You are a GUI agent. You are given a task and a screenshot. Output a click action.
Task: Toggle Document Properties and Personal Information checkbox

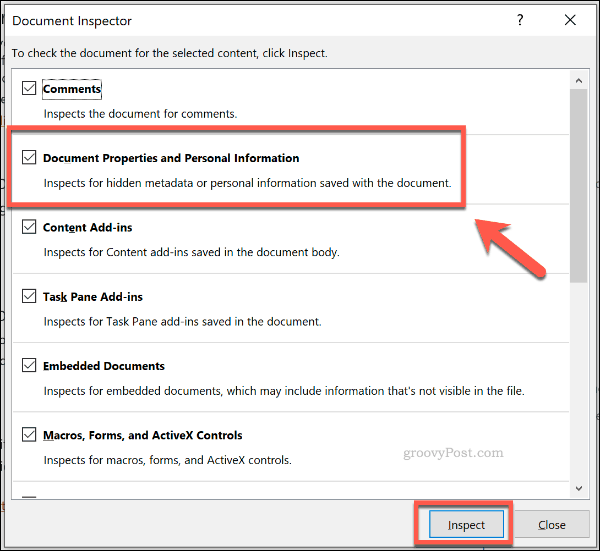pos(29,157)
